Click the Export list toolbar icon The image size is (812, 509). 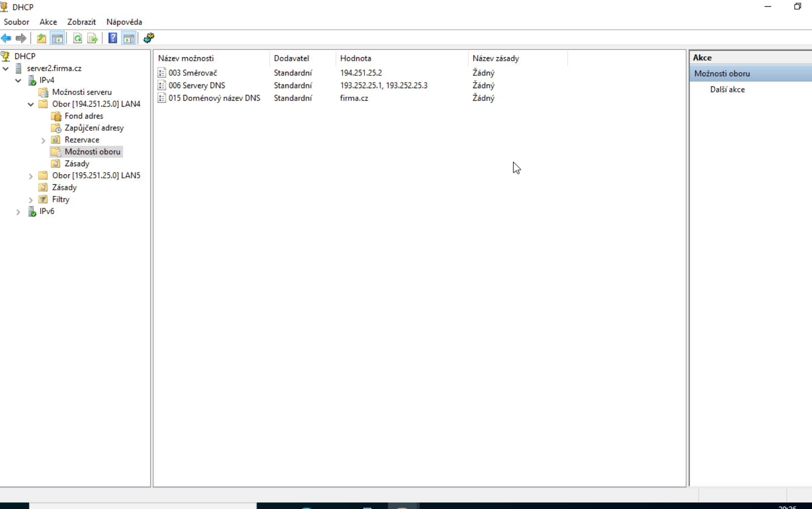click(x=92, y=38)
